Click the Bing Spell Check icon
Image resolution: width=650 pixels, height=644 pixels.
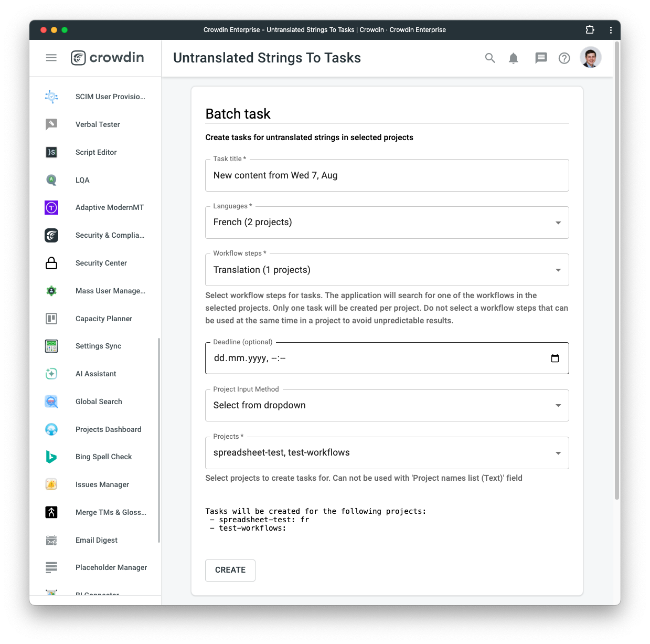(x=51, y=457)
